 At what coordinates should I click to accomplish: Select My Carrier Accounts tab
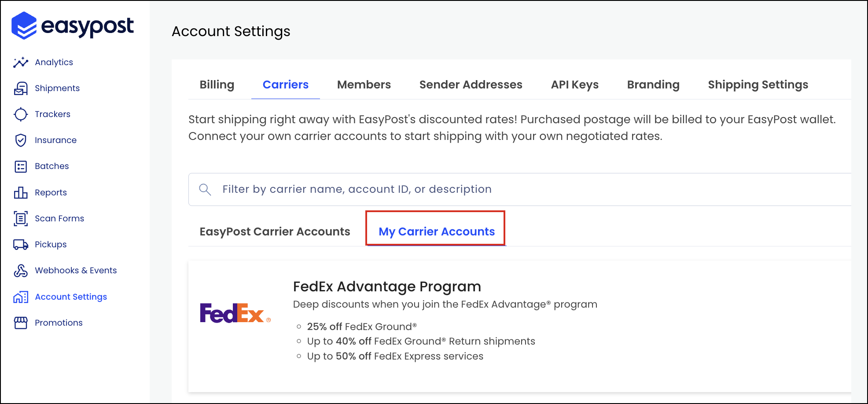tap(437, 231)
